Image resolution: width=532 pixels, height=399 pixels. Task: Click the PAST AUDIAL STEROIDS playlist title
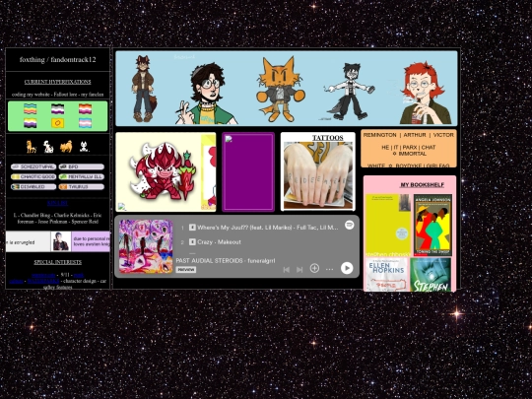209,260
